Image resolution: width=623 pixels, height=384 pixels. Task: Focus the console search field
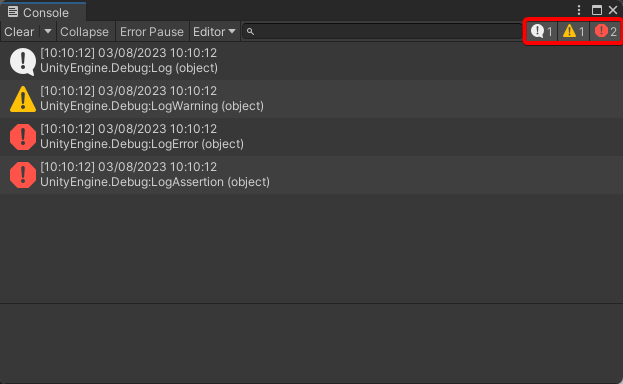[x=382, y=31]
